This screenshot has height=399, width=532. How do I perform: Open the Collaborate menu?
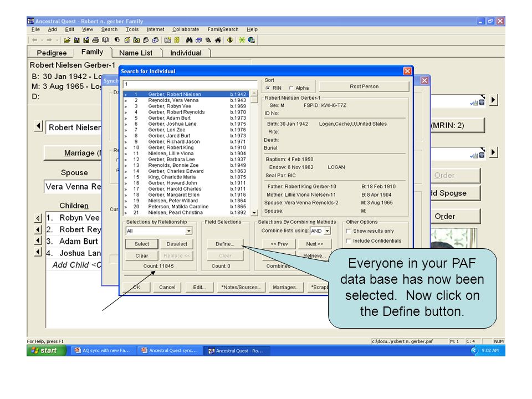coord(186,29)
